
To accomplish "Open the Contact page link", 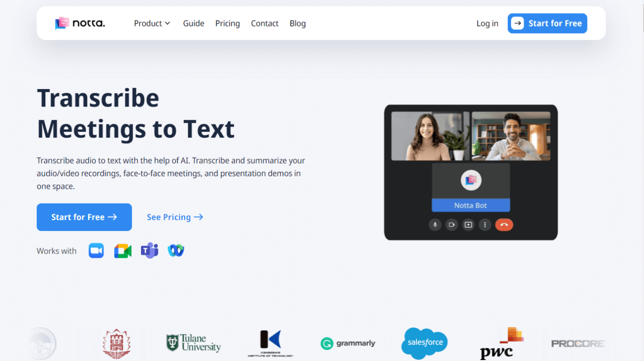I will tap(264, 23).
